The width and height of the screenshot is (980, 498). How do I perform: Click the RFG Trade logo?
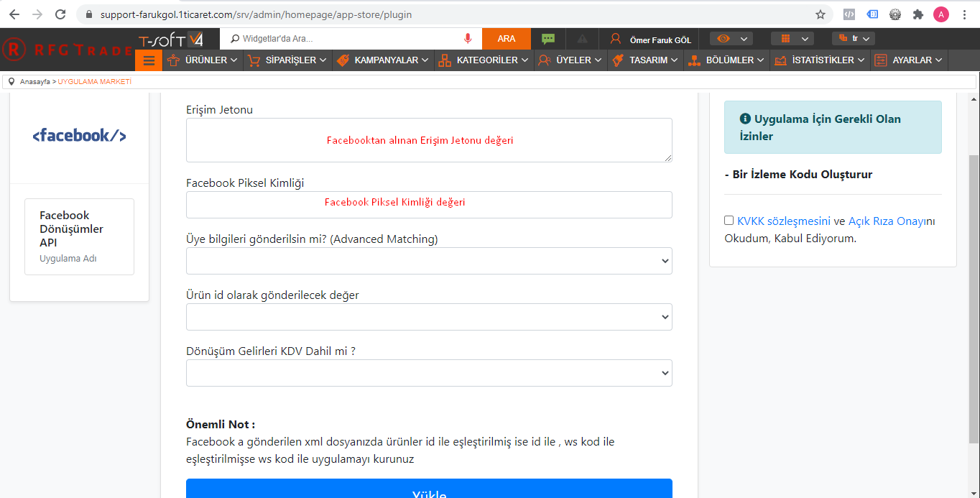pos(67,50)
